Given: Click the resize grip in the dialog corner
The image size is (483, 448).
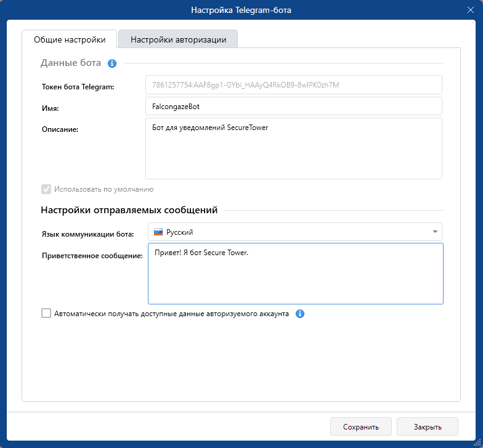Looking at the screenshot, I should pyautogui.click(x=477, y=442).
